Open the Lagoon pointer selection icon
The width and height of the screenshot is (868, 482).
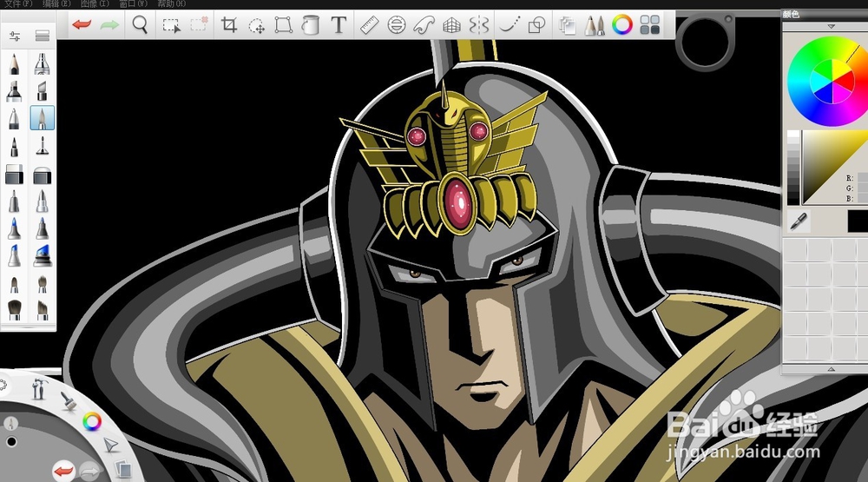[111, 445]
